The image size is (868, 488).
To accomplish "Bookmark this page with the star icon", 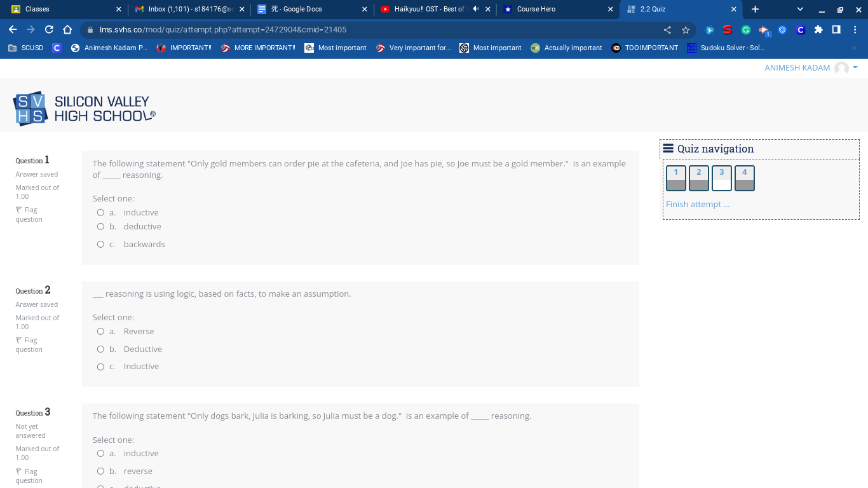I will pos(686,30).
